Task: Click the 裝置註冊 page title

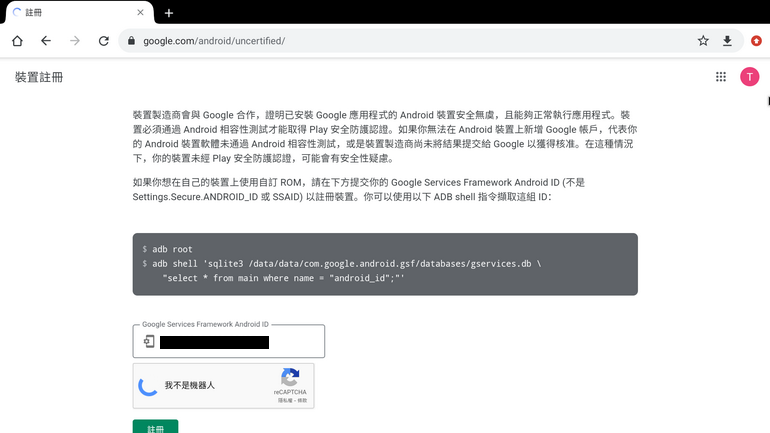Action: coord(39,77)
